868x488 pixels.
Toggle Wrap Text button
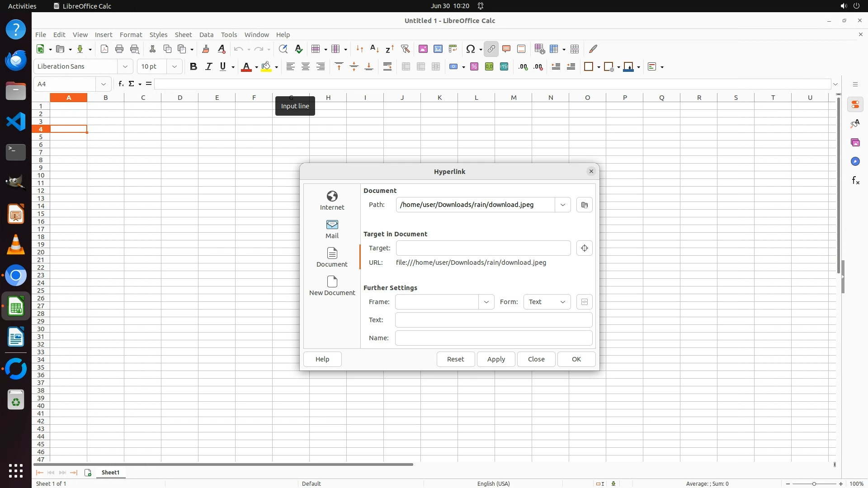click(387, 66)
